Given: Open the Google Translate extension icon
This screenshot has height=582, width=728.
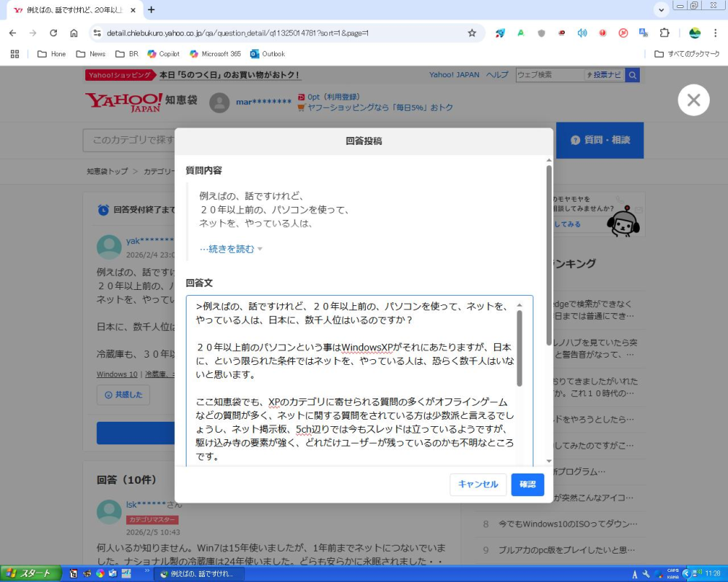Looking at the screenshot, I should coord(643,33).
